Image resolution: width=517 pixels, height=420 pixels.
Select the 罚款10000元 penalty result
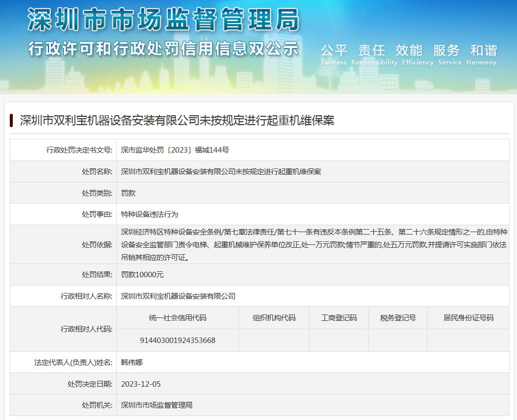coord(142,274)
